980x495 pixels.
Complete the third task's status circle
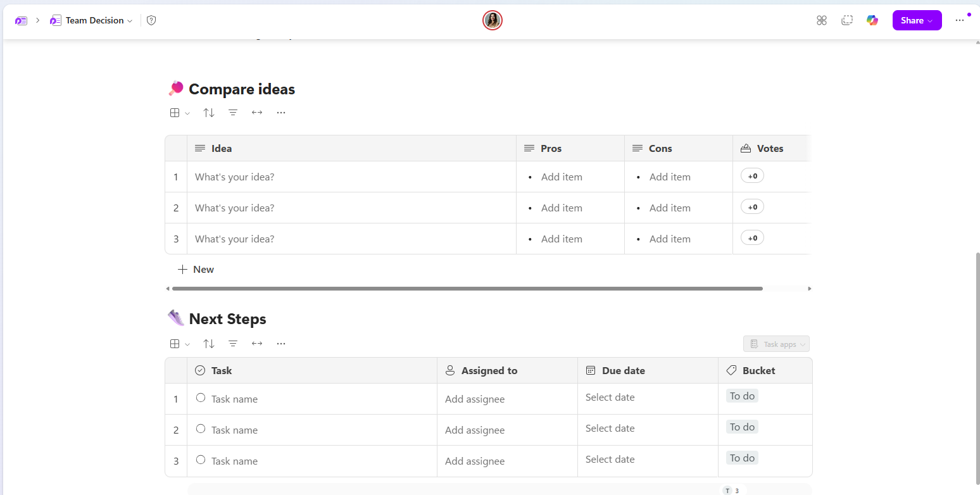click(x=201, y=460)
